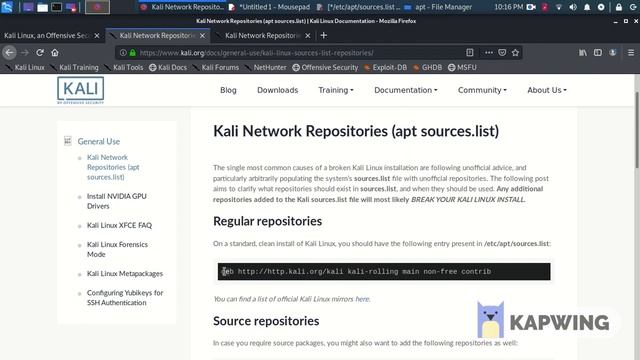
Task: Launch the terminal icon in the top panel
Action: 56,7
